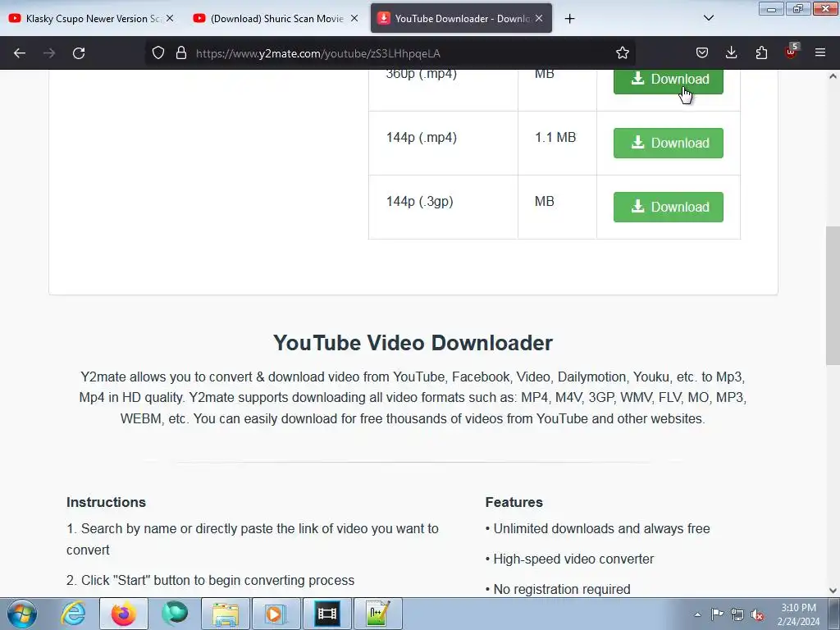
Task: Open the film strip video editor taskbar icon
Action: tap(326, 614)
